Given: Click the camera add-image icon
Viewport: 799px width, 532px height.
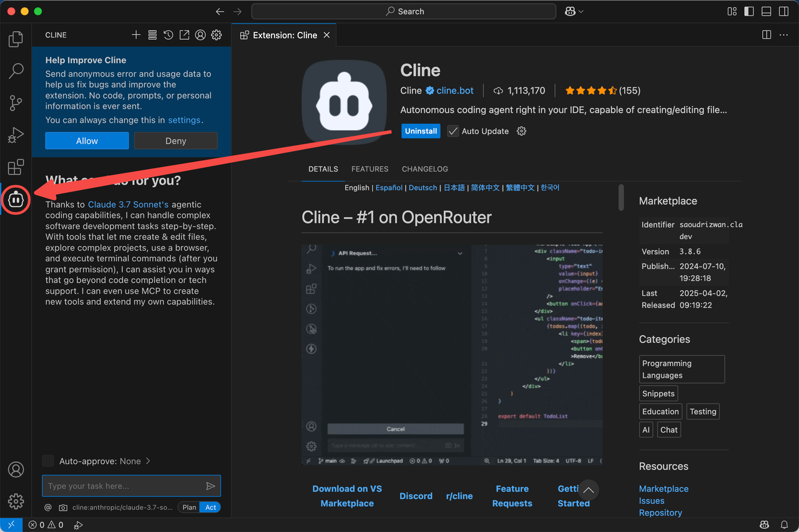Looking at the screenshot, I should (x=63, y=507).
